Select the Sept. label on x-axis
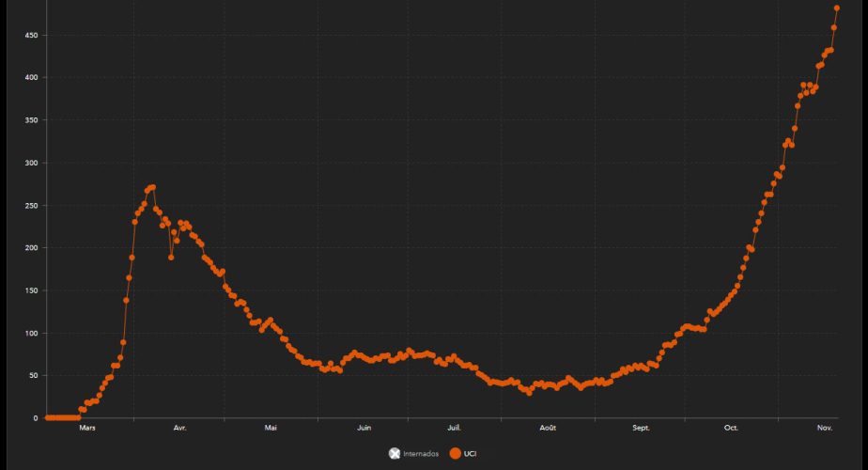The image size is (868, 470). click(641, 428)
